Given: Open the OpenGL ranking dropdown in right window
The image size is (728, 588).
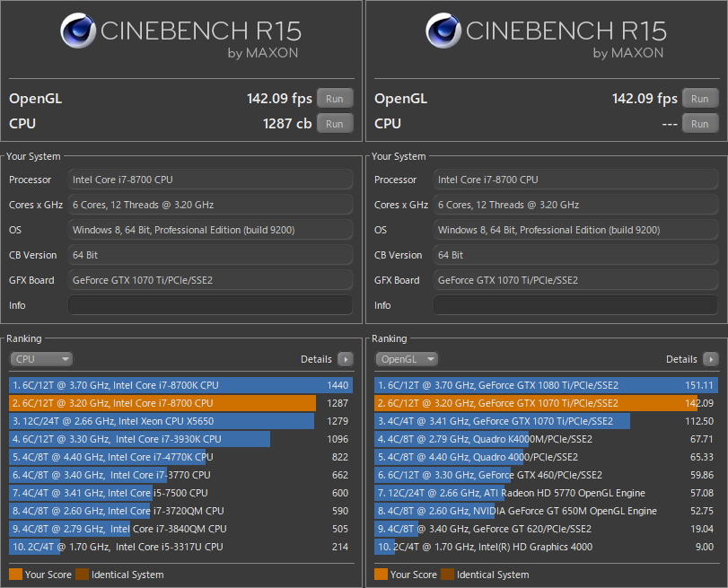Looking at the screenshot, I should pyautogui.click(x=407, y=359).
